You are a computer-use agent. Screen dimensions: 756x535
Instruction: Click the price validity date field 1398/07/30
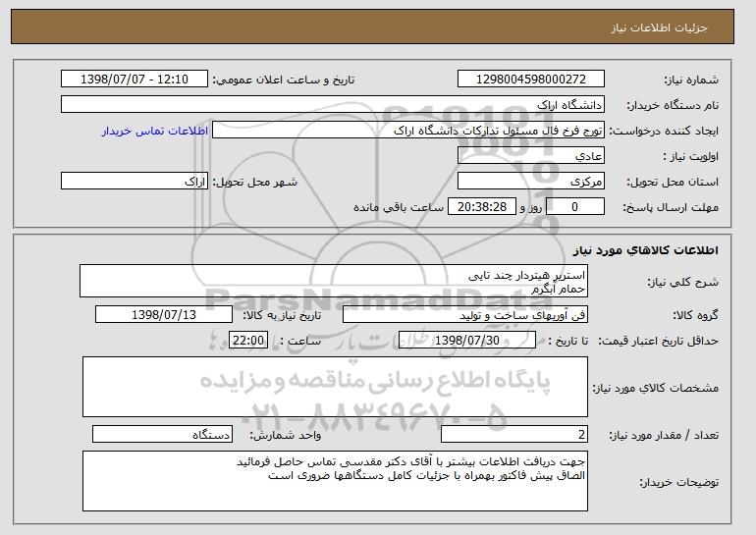click(467, 341)
